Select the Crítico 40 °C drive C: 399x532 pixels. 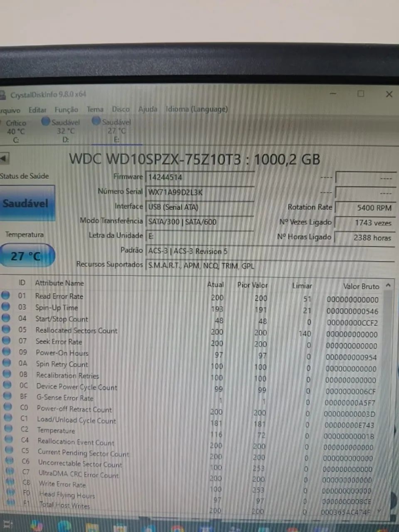[15, 131]
